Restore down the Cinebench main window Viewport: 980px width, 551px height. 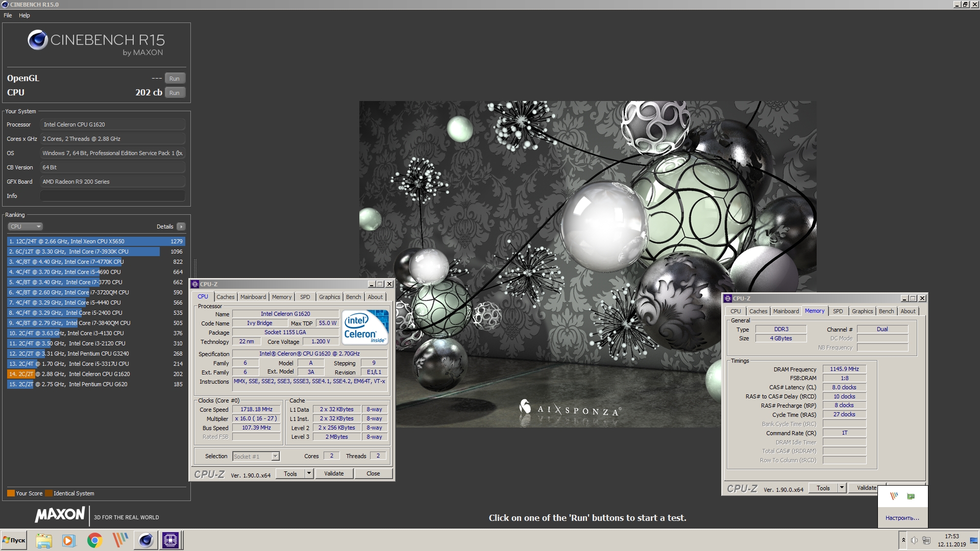click(965, 4)
